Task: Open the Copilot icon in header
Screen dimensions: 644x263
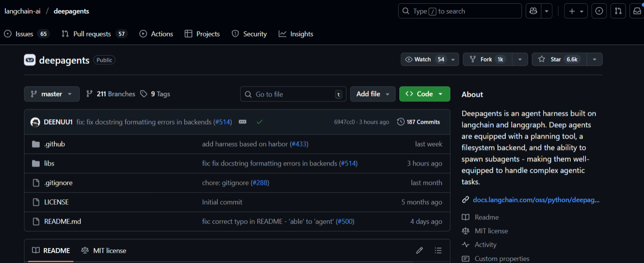Action: click(x=533, y=11)
